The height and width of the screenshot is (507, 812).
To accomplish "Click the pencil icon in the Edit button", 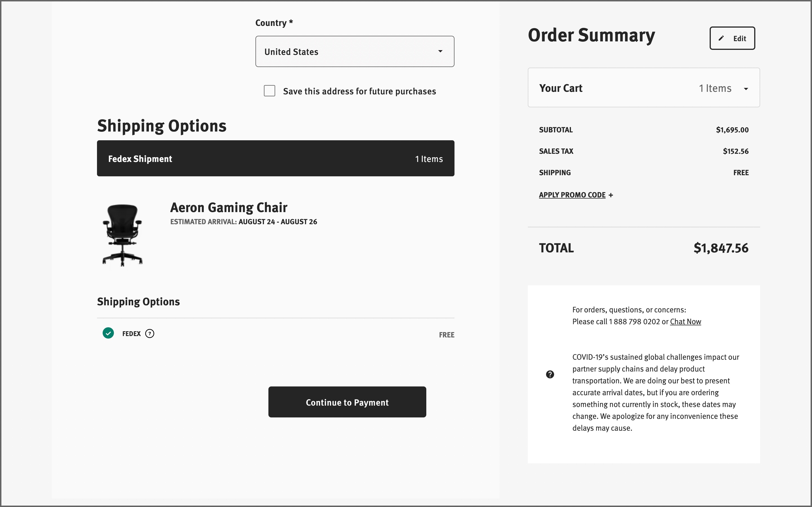I will click(x=721, y=38).
